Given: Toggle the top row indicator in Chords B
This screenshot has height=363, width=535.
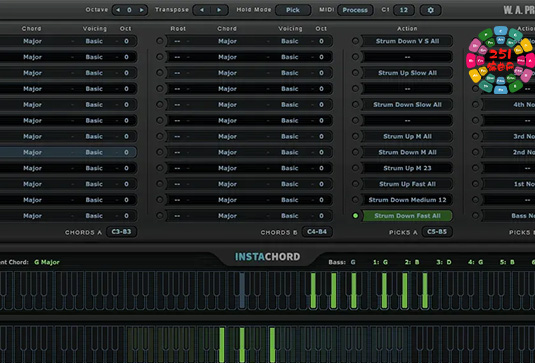Looking at the screenshot, I should (x=160, y=41).
